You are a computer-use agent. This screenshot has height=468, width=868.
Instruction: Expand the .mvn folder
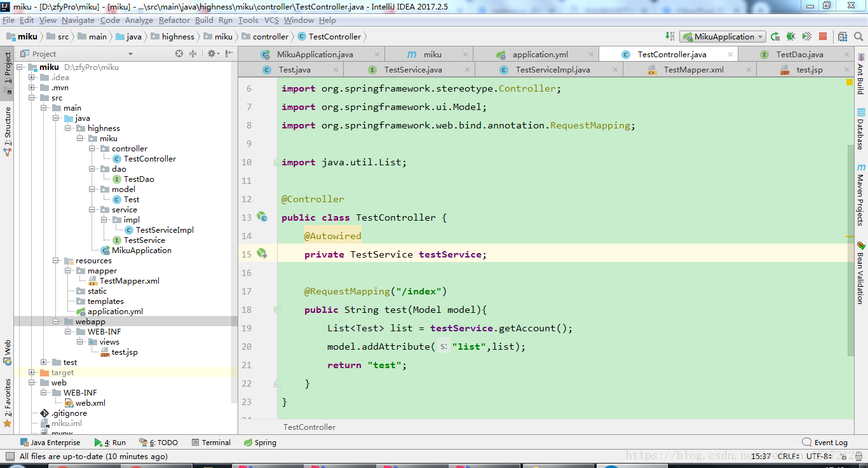pyautogui.click(x=32, y=87)
